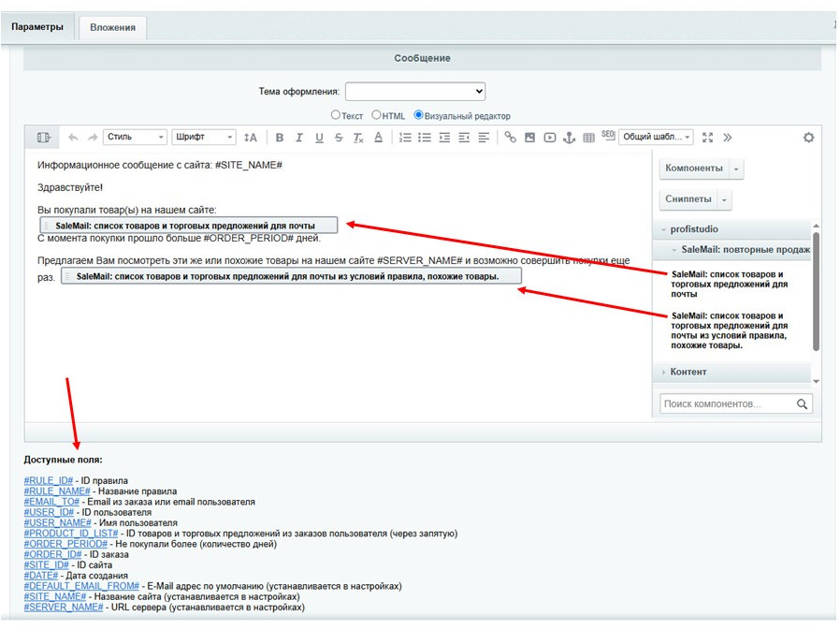This screenshot has width=840, height=630.
Task: Insert an image into the message
Action: [x=529, y=138]
